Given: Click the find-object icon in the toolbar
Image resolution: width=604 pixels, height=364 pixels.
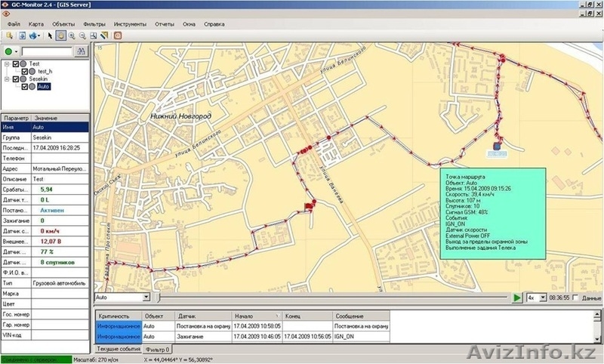Looking at the screenshot, I should [x=10, y=35].
